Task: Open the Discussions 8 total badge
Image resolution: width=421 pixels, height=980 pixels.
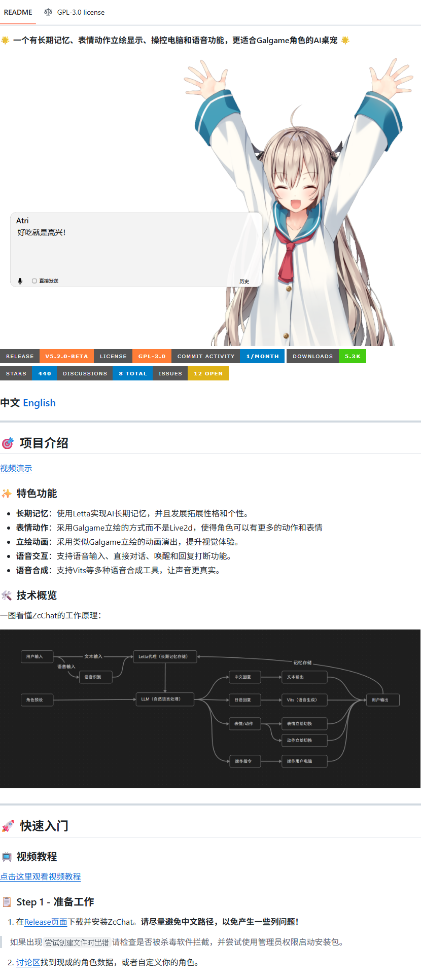Action: (x=105, y=373)
